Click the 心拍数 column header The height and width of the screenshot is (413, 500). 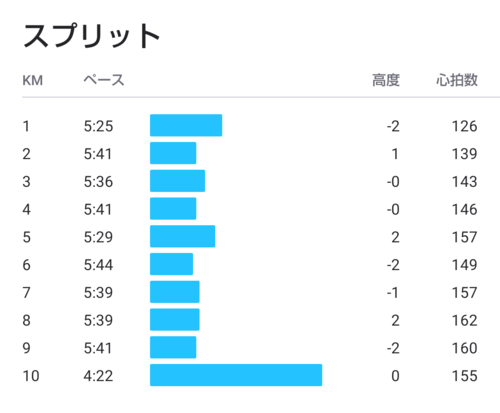pos(457,80)
